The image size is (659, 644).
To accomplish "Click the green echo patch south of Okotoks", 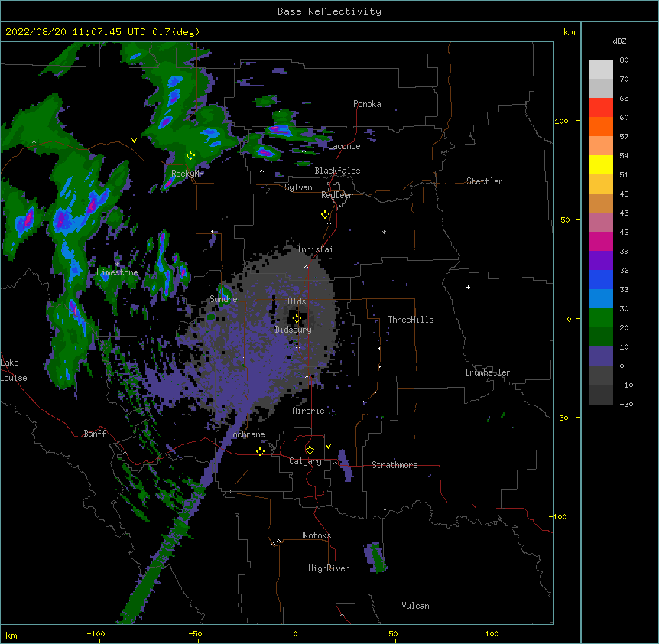I will point(377,558).
